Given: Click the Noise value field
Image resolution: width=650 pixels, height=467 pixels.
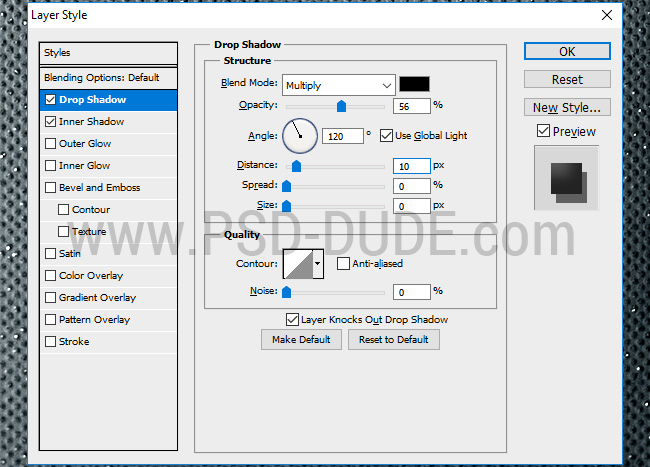Looking at the screenshot, I should point(412,292).
